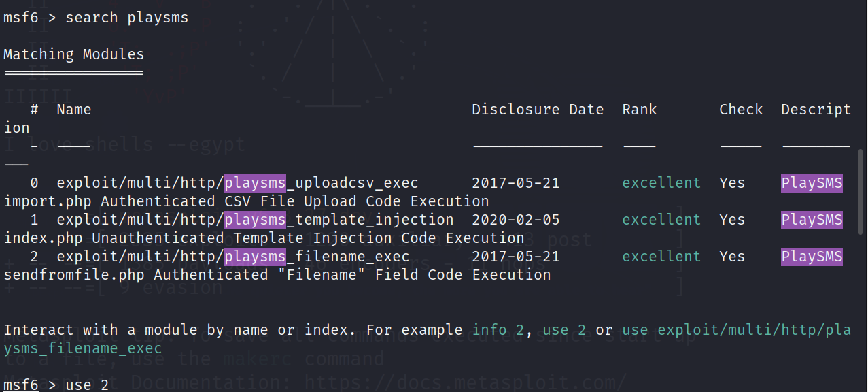This screenshot has height=392, width=868.
Task: Click 'use exploit/multi/http/pla' example text
Action: point(736,330)
